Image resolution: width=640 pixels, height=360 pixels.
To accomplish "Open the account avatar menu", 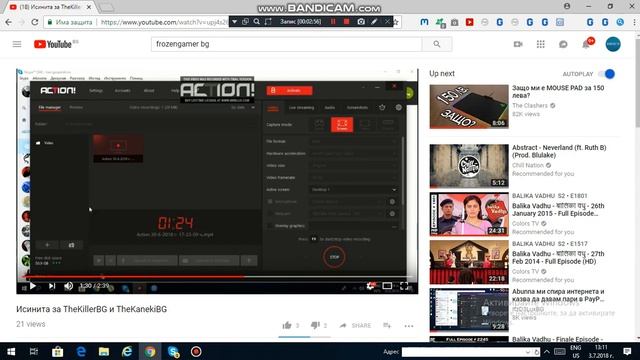I will [613, 44].
